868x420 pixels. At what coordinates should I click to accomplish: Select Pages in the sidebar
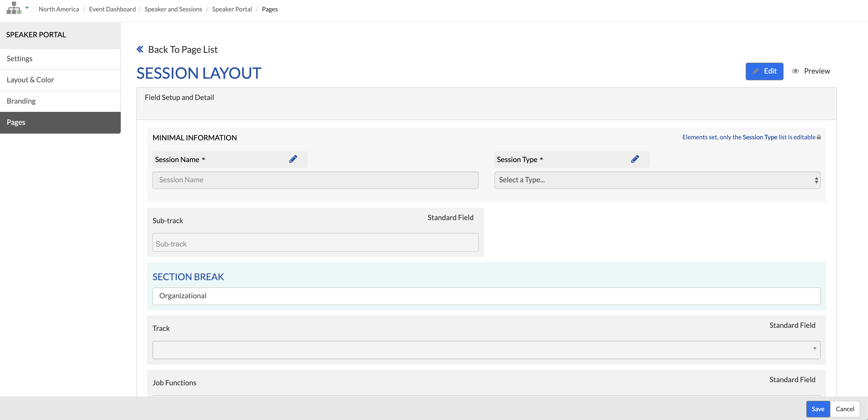click(60, 122)
